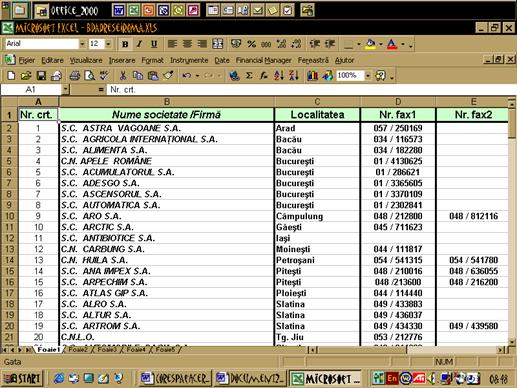Image resolution: width=517 pixels, height=388 pixels.
Task: Apply the percent style icon
Action: coord(251,44)
